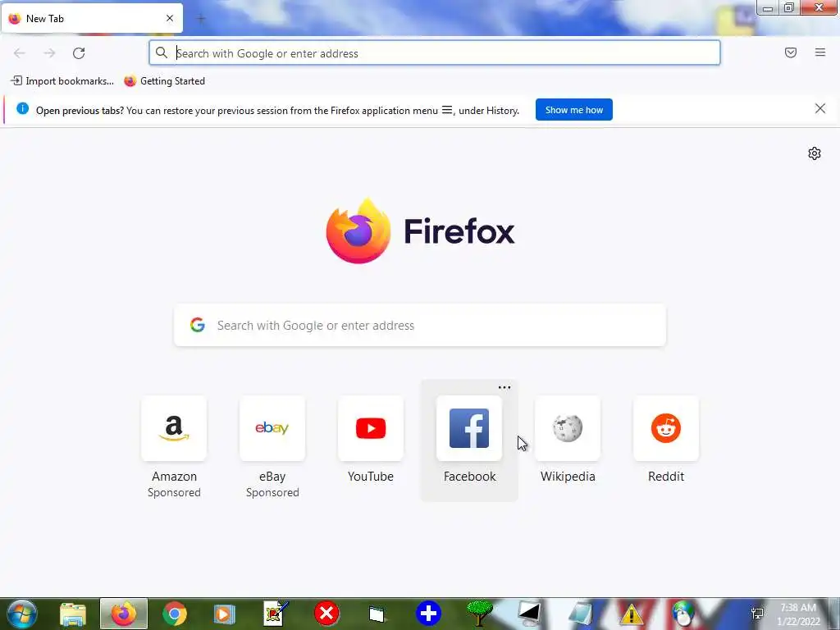Click the Show me how button
This screenshot has width=840, height=630.
[573, 110]
